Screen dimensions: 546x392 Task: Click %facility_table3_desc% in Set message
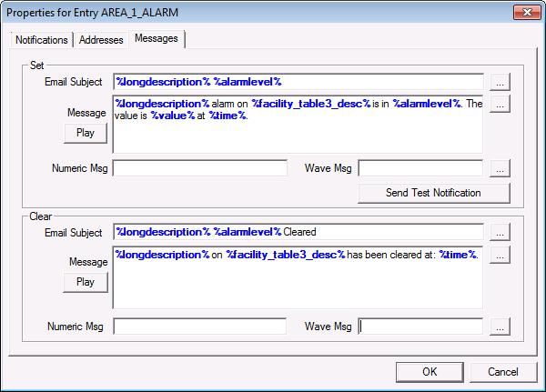[x=311, y=104]
